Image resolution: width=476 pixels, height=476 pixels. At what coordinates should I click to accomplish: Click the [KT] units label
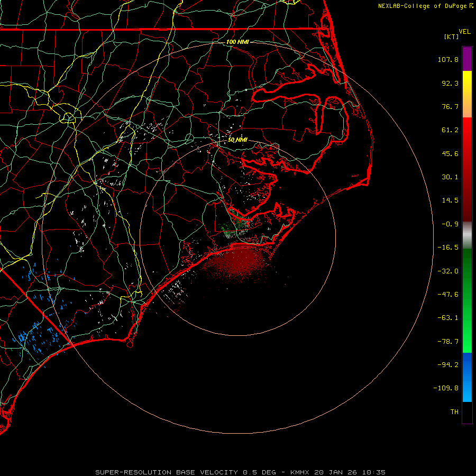[x=452, y=36]
